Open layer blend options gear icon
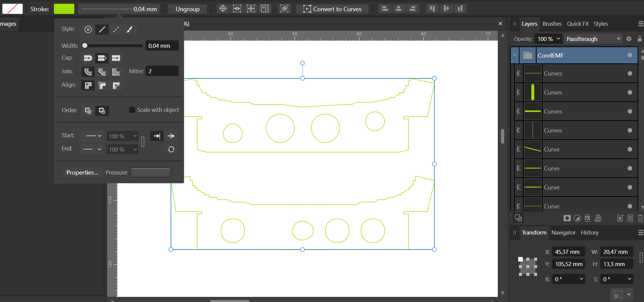Viewport: 644px width, 302px height. [629, 39]
